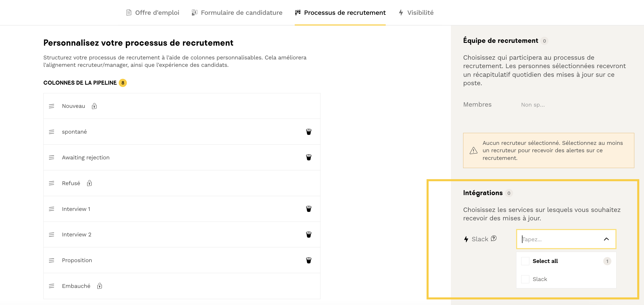
Task: Open the Membres selector field
Action: click(x=533, y=105)
